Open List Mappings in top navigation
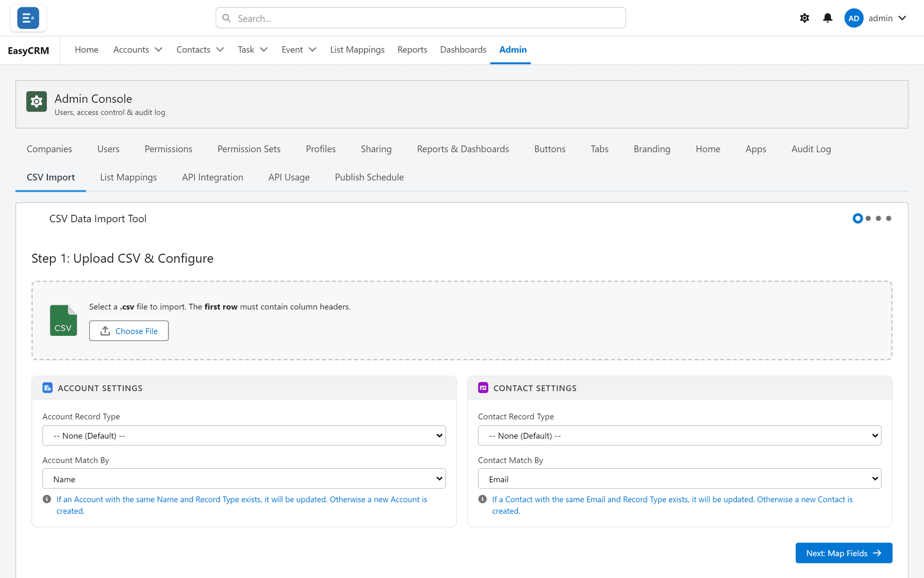 click(x=357, y=49)
